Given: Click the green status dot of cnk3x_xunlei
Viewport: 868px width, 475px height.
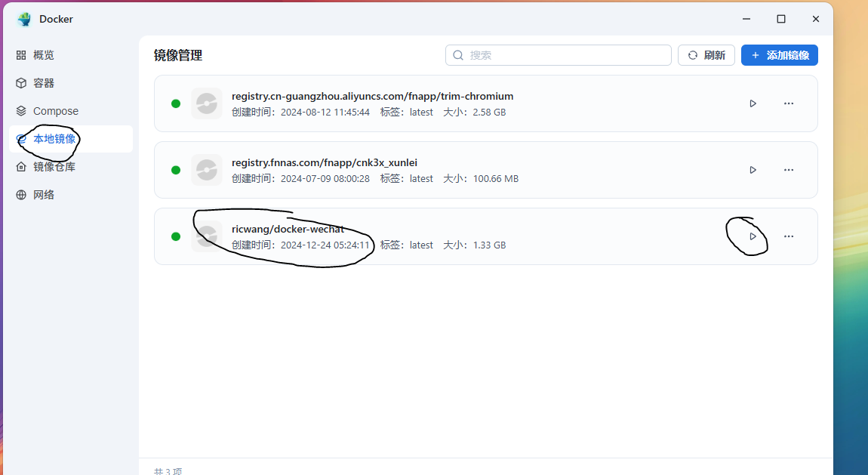Looking at the screenshot, I should [176, 170].
